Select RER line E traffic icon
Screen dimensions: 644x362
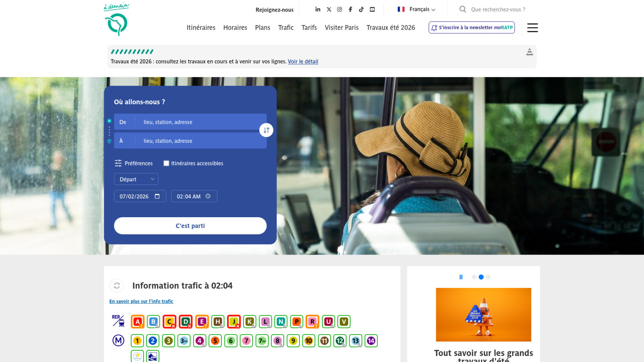(202, 322)
